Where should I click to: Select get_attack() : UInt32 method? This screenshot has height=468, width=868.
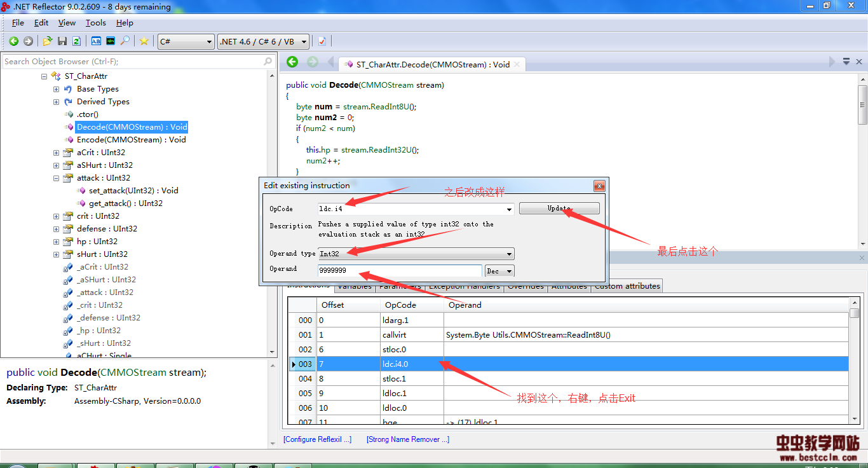(126, 203)
